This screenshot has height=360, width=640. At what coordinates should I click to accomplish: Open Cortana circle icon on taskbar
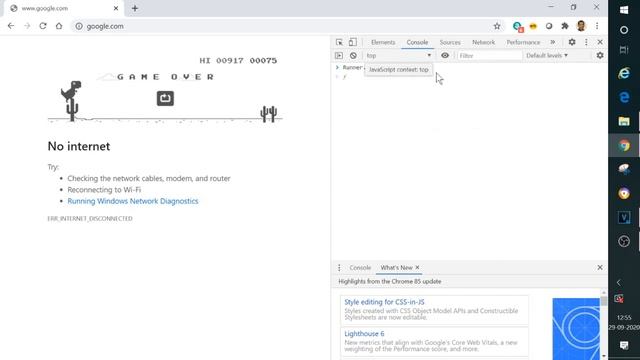click(x=624, y=30)
